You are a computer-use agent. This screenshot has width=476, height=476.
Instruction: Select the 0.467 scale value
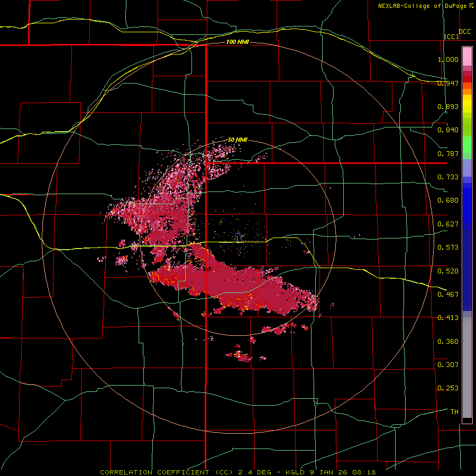click(448, 295)
